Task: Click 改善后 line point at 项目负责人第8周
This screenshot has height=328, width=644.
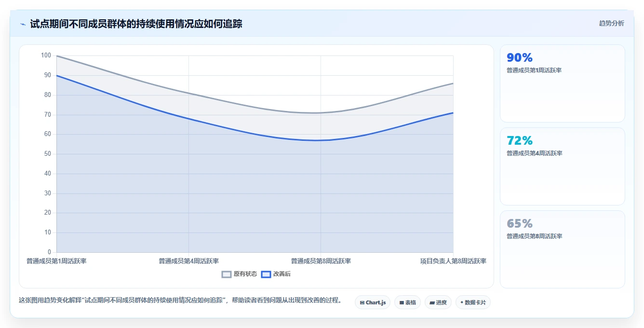Action: point(453,113)
